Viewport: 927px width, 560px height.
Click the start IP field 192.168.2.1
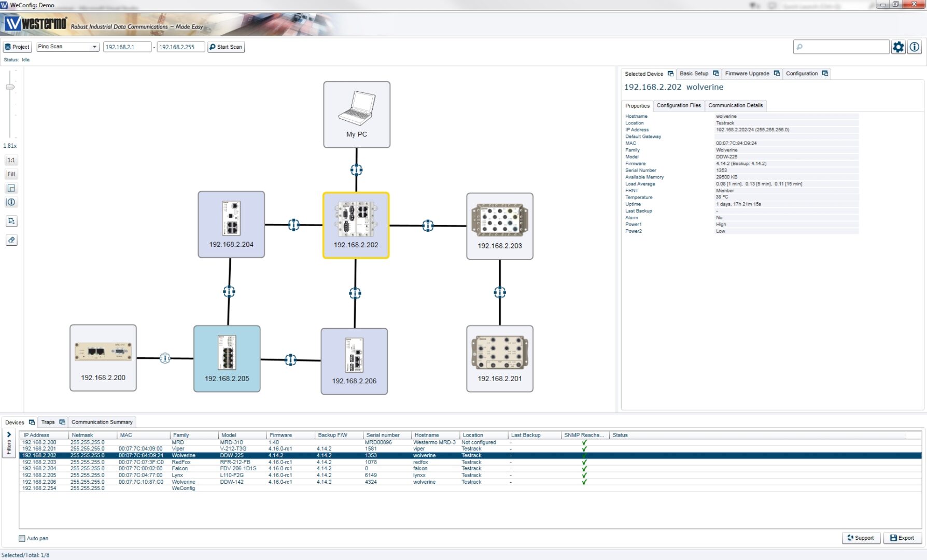point(127,47)
